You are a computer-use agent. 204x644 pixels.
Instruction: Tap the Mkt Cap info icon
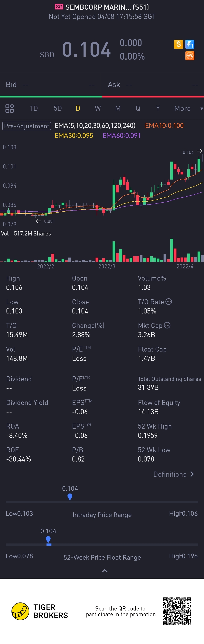[167, 325]
